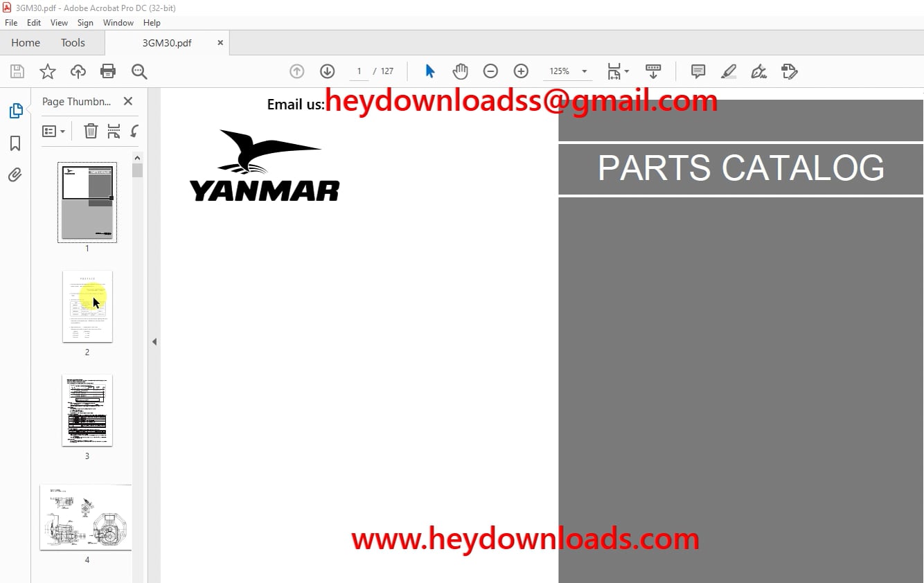Click the insert pages icon in the thumbnails panel
The width and height of the screenshot is (924, 583).
114,131
